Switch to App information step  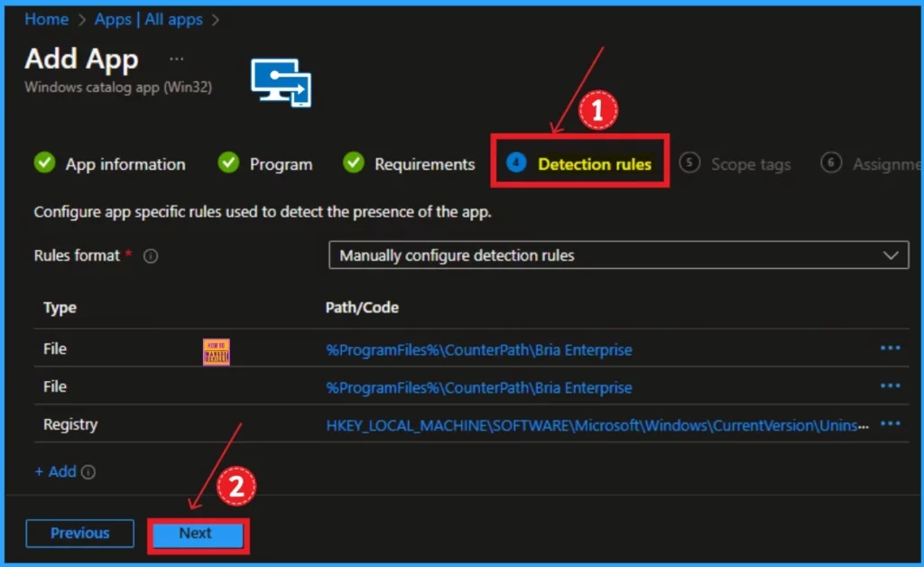pos(125,163)
